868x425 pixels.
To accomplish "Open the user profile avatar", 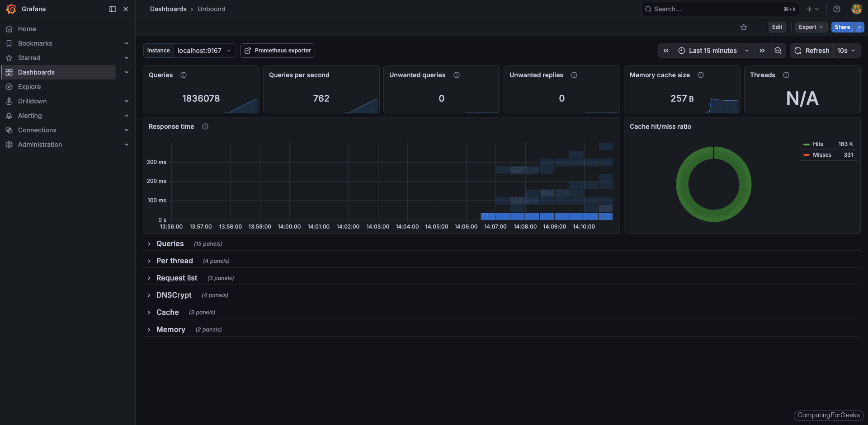I will pyautogui.click(x=856, y=9).
